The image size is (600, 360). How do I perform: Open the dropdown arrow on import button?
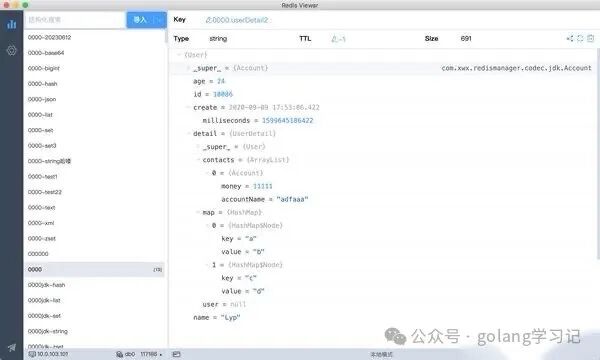pos(160,20)
